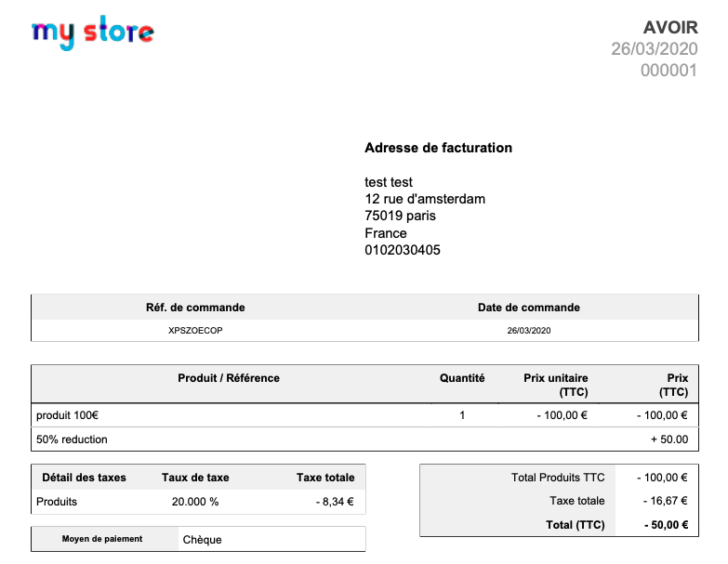The width and height of the screenshot is (728, 564).
Task: Select the AVOIR document title
Action: click(670, 27)
